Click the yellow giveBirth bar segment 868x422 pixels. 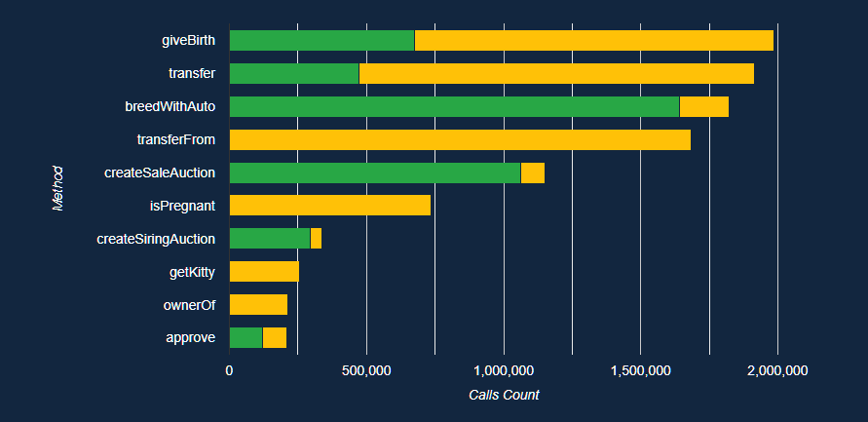[594, 40]
